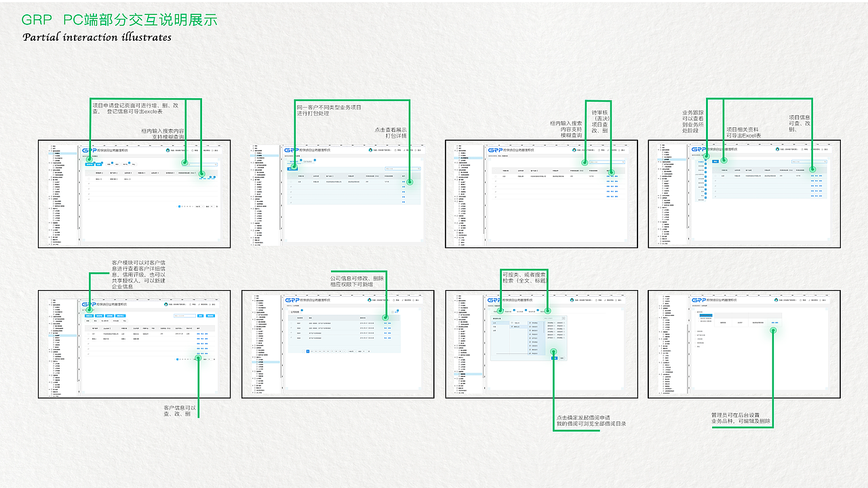868x488 pixels.
Task: Focus search box in customer module screen
Action: pyautogui.click(x=184, y=316)
